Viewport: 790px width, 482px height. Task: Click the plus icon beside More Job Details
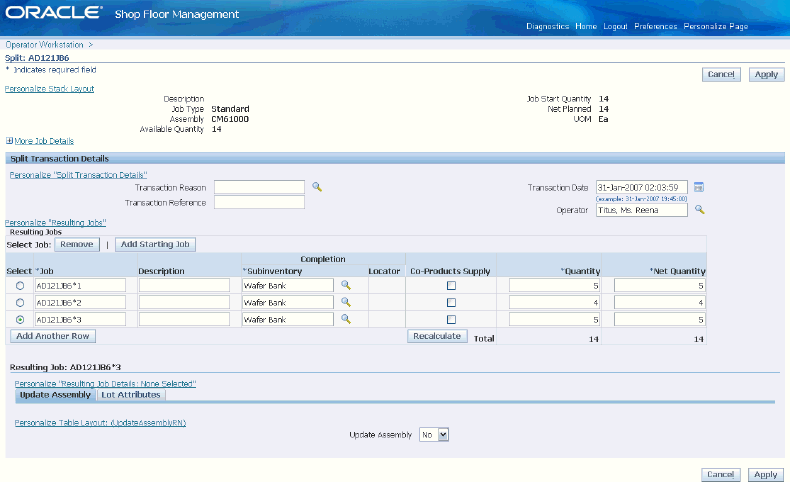(x=9, y=141)
